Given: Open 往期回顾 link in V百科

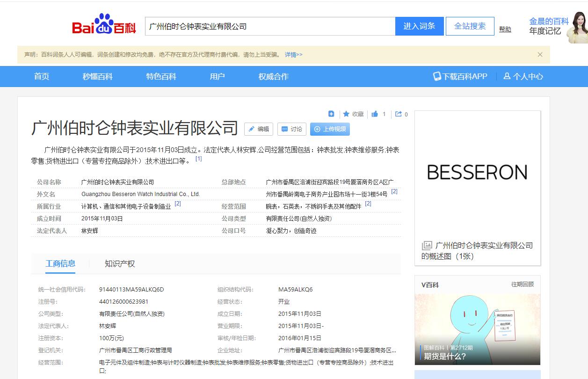Looking at the screenshot, I should (523, 284).
